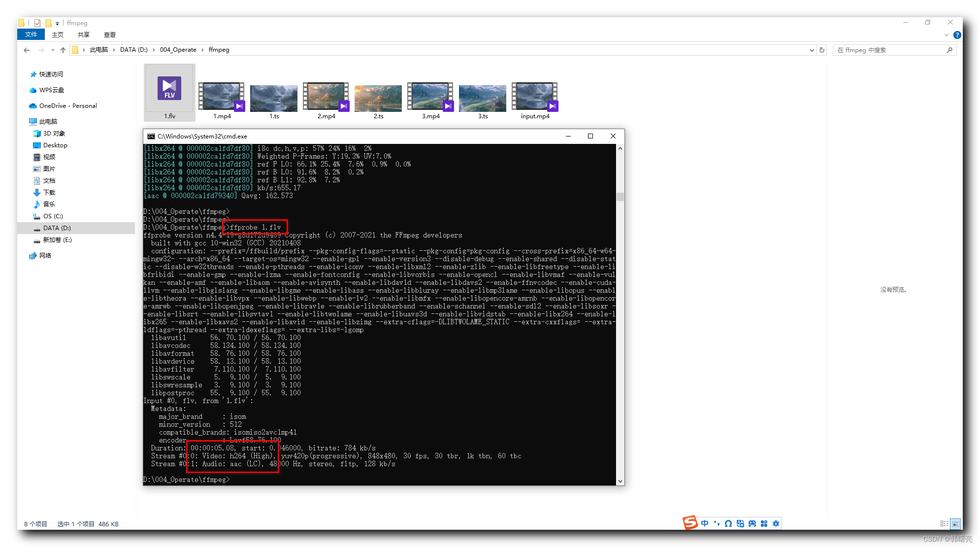Open the help question mark icon
This screenshot has height=547, width=980.
coord(957,35)
